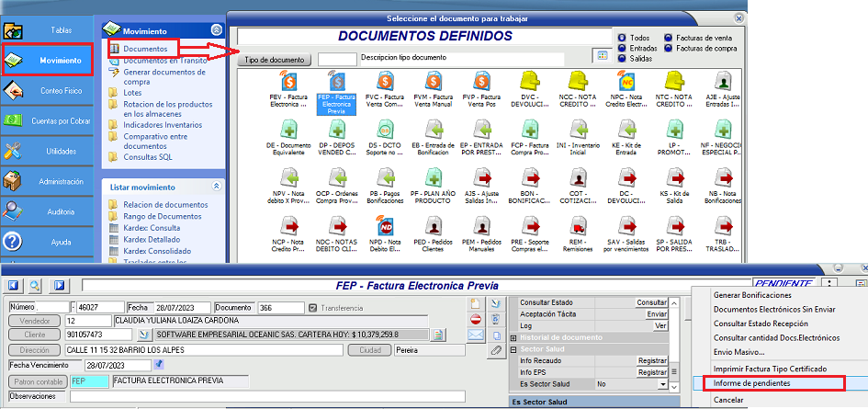Click the view mode icon beside description field

[x=602, y=57]
